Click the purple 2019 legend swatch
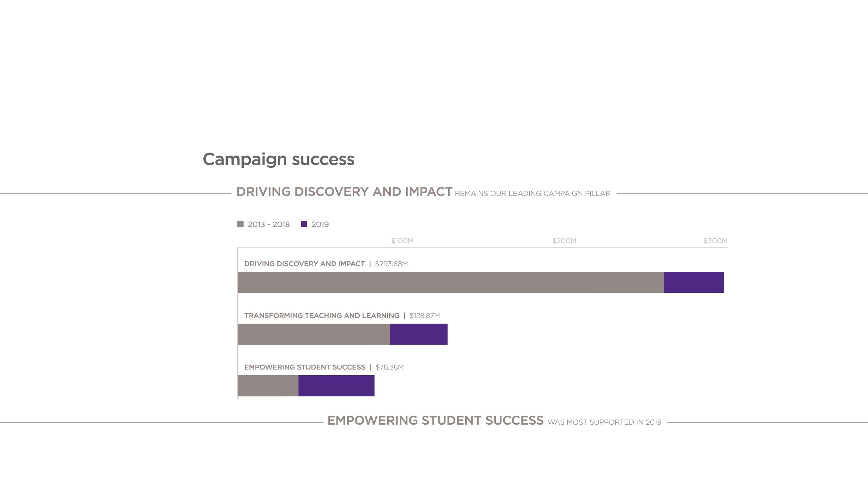 pos(304,224)
